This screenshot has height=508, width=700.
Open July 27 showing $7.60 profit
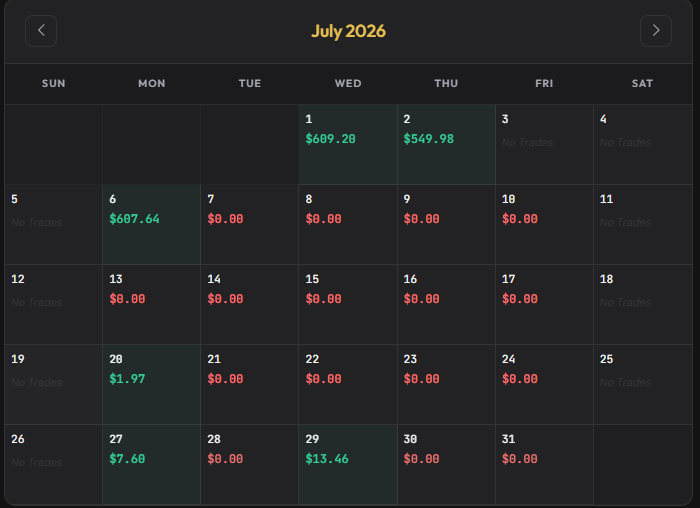pyautogui.click(x=152, y=465)
